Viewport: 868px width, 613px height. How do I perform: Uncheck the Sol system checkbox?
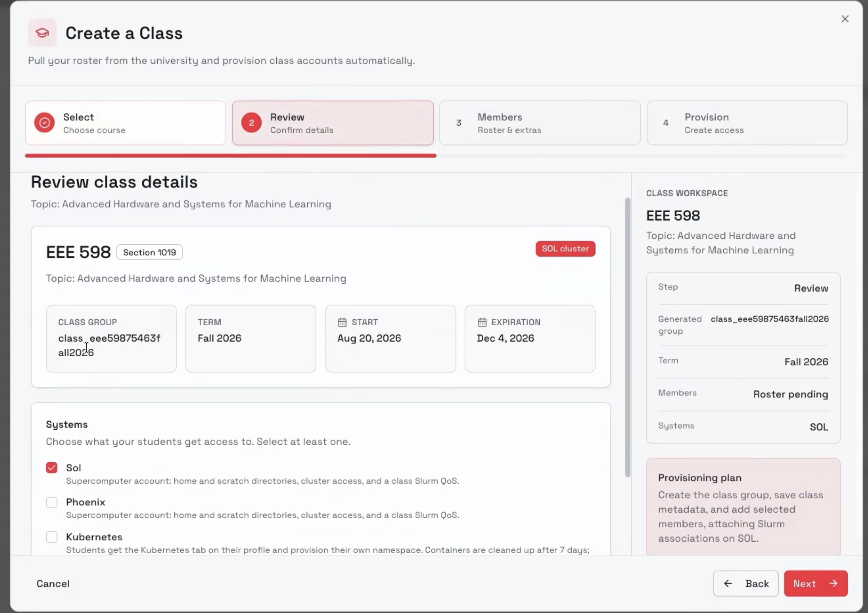point(52,468)
